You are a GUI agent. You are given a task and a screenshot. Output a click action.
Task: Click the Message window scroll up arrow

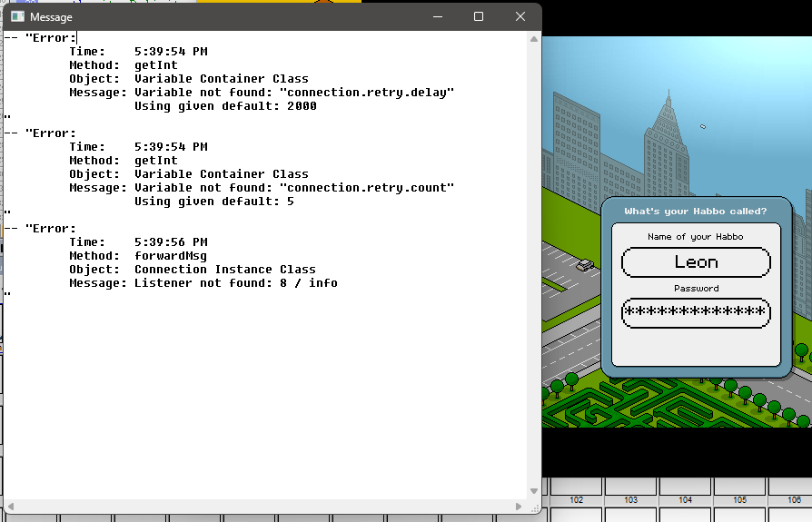[x=534, y=39]
